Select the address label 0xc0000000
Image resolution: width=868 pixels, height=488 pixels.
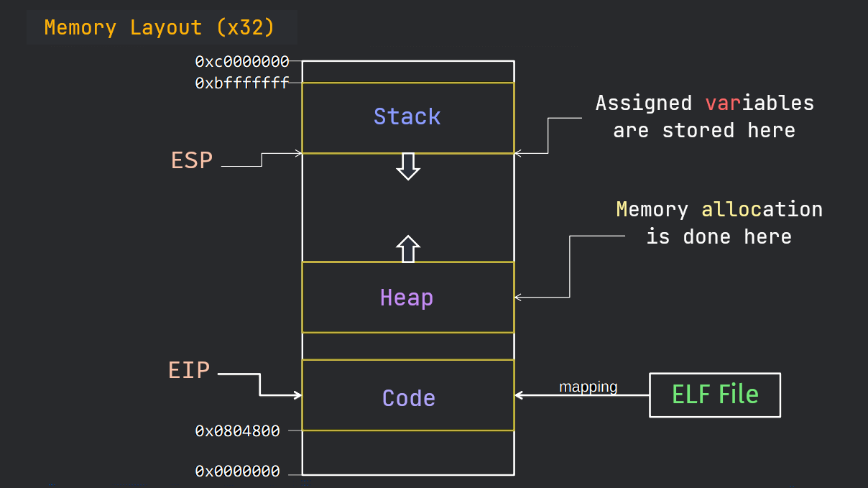[x=241, y=62]
